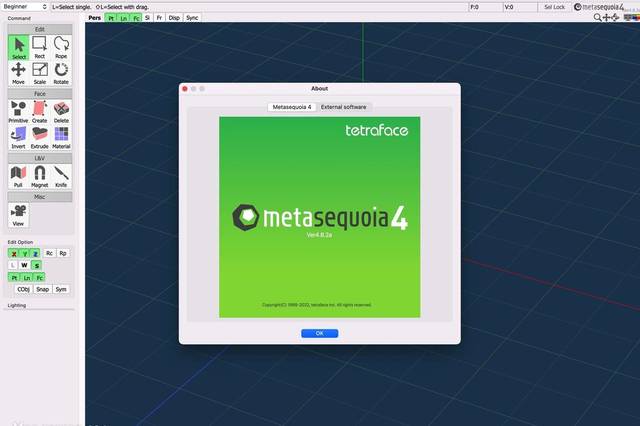Open the Primitive shapes tool

(18, 112)
